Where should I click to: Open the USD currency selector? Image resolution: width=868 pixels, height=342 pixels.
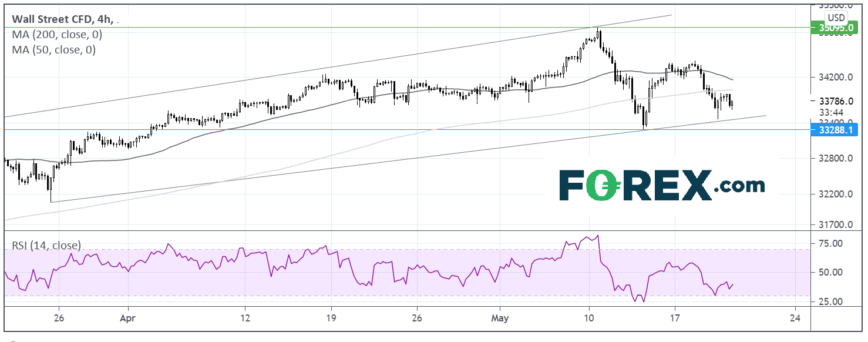837,16
